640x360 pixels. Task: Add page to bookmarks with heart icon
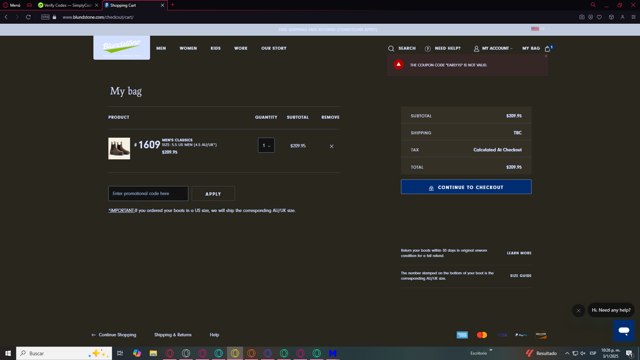click(599, 17)
